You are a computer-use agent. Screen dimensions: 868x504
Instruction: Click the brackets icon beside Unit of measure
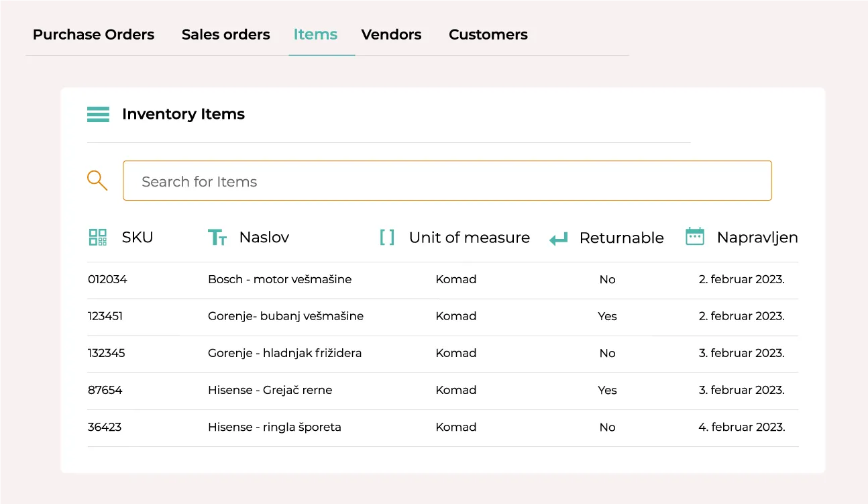(387, 237)
